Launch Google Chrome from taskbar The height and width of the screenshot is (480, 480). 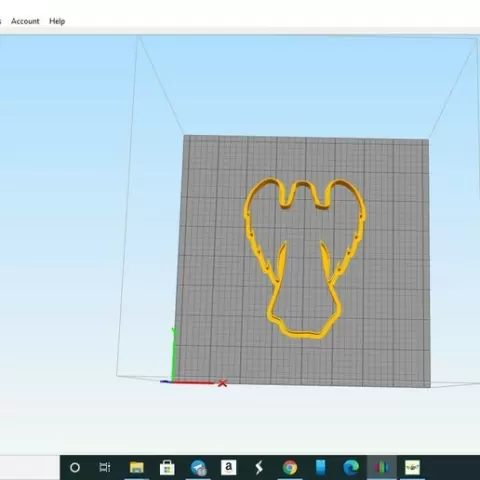point(290,467)
